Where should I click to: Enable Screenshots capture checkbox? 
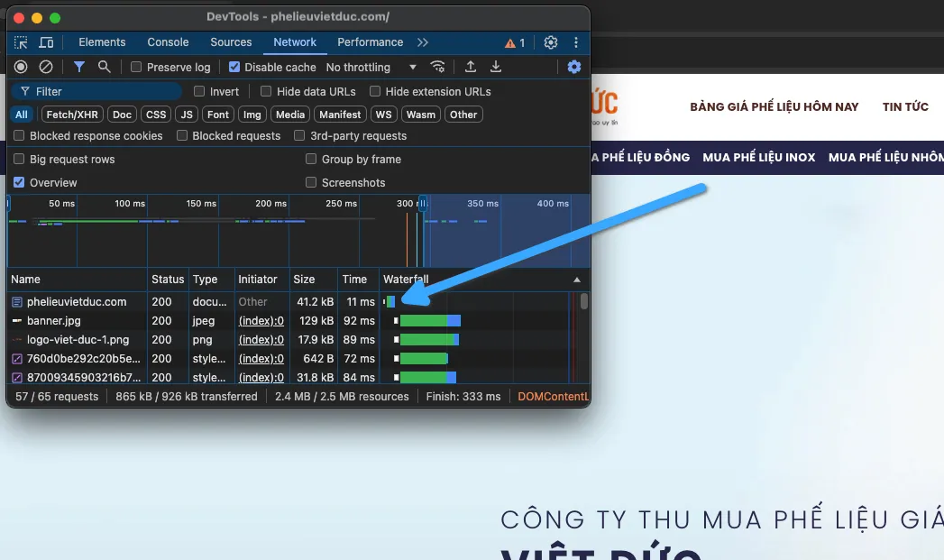(311, 182)
